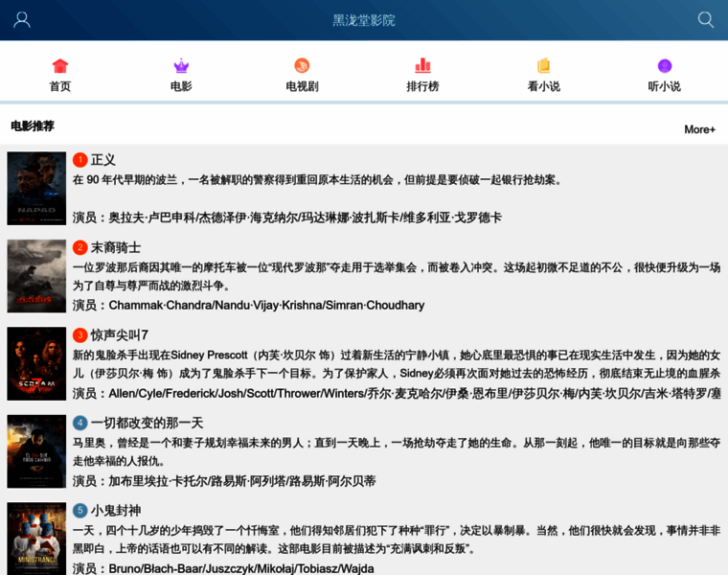Click the 黑泷堂影院 site title

coord(364,20)
